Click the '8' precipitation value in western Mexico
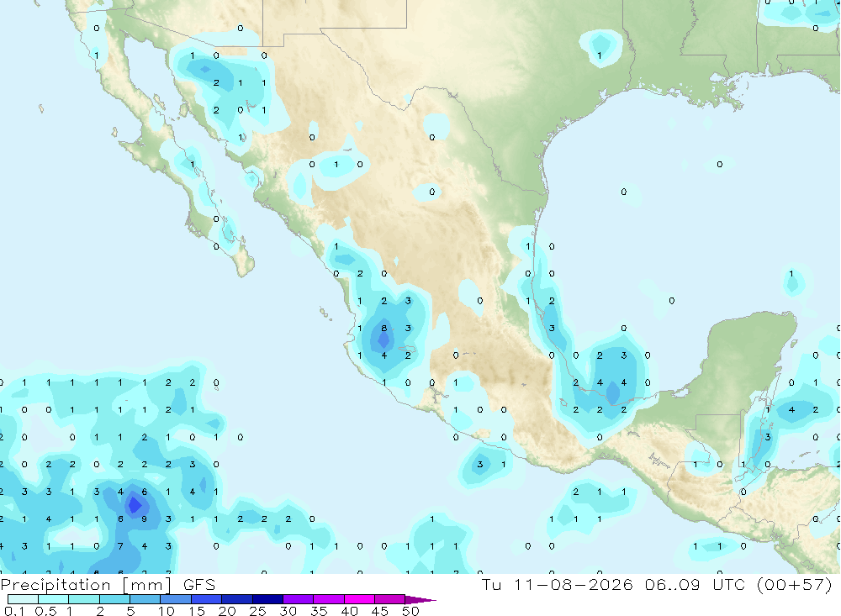This screenshot has width=841, height=616. point(384,328)
